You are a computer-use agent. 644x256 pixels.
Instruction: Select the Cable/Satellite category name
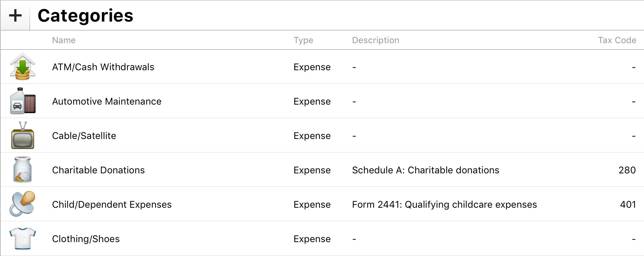click(x=84, y=136)
